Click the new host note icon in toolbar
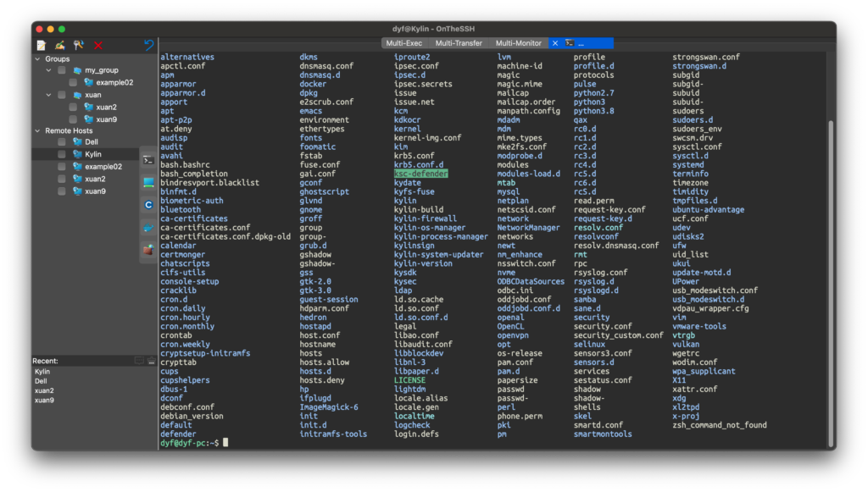This screenshot has height=492, width=868. coord(41,45)
